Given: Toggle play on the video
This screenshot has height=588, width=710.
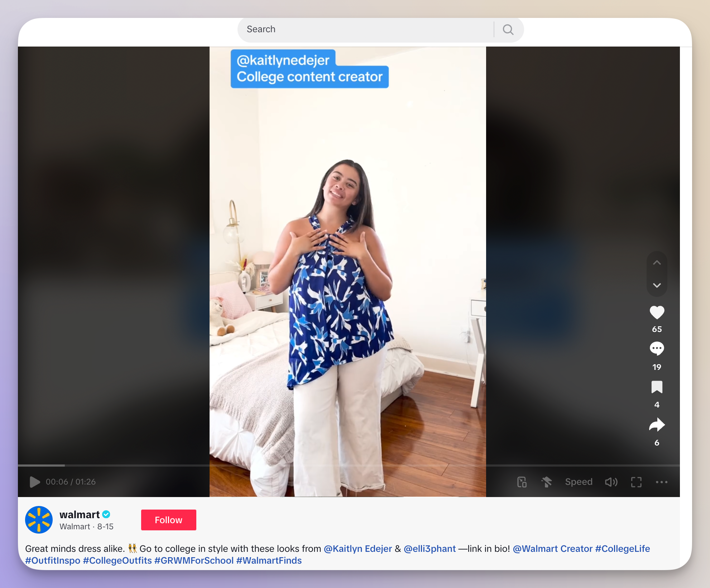Looking at the screenshot, I should [34, 482].
